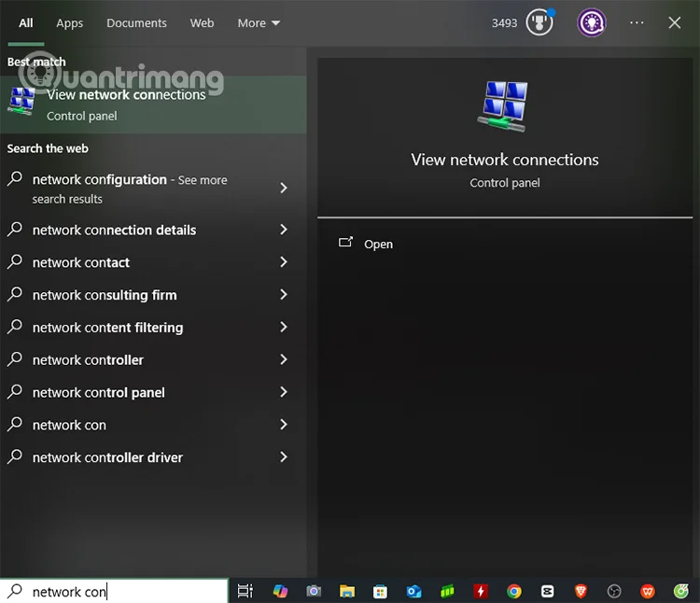Choose the network controller suggestion text

coord(88,360)
